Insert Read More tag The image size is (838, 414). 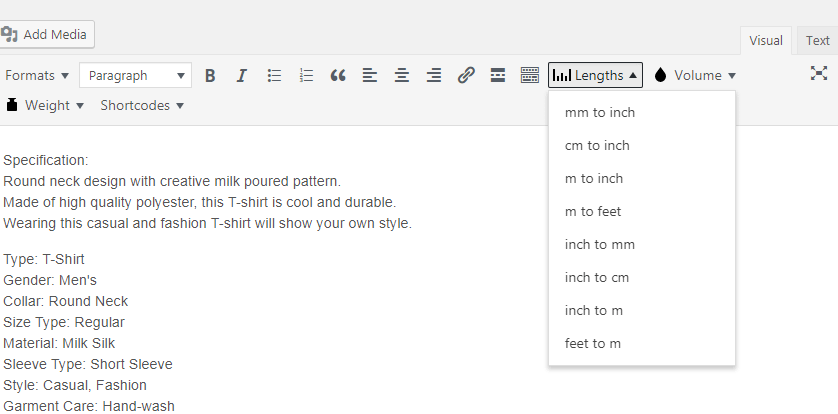pyautogui.click(x=498, y=75)
